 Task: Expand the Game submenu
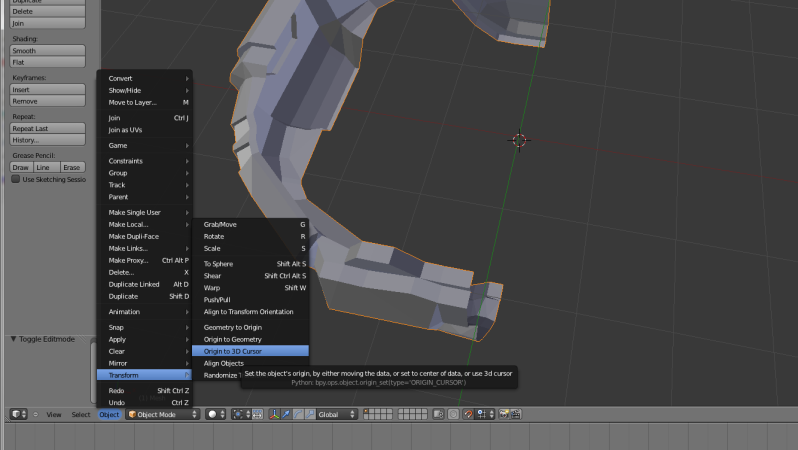point(145,146)
